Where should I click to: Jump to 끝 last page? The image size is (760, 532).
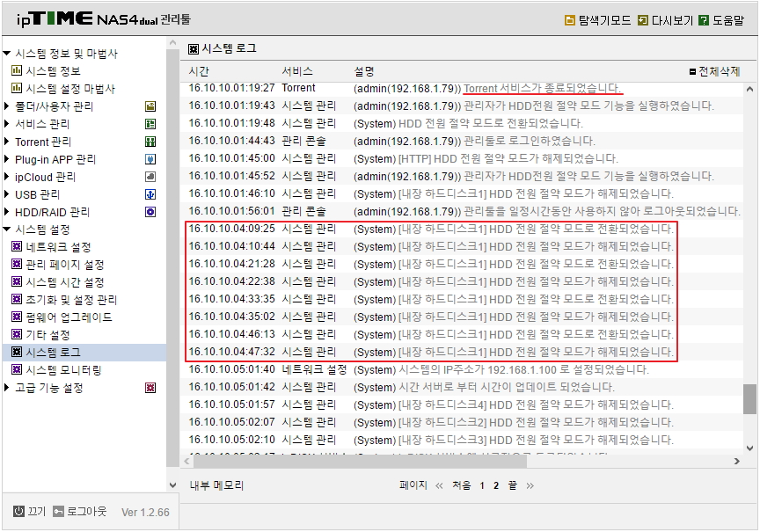[512, 485]
